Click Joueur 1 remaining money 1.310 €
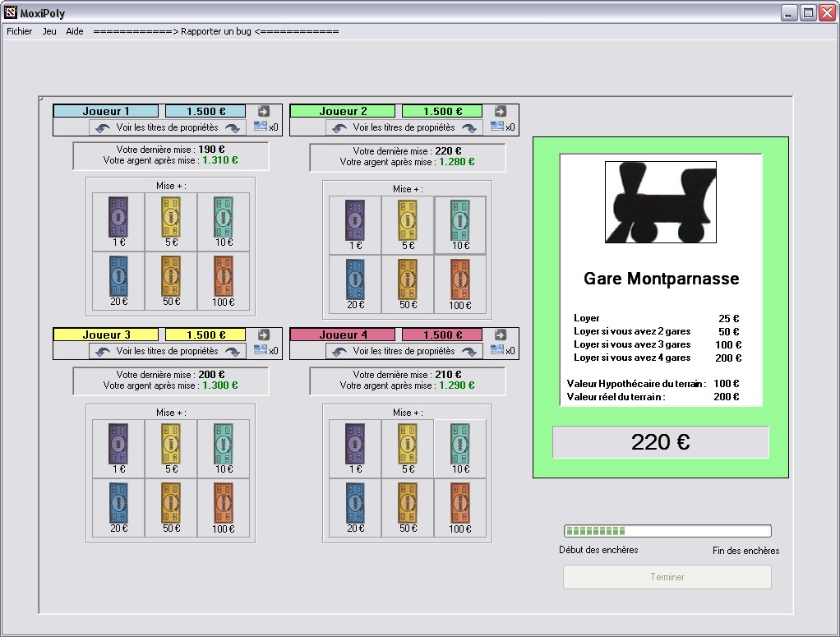Screen dimensions: 840x637 coord(220,160)
